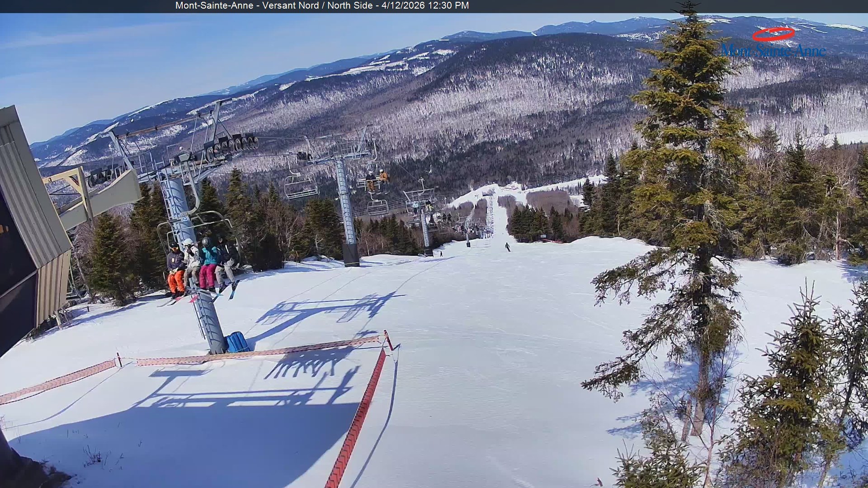Click the empty chair on the lift
Screen dimensions: 868x488
(x=301, y=186)
